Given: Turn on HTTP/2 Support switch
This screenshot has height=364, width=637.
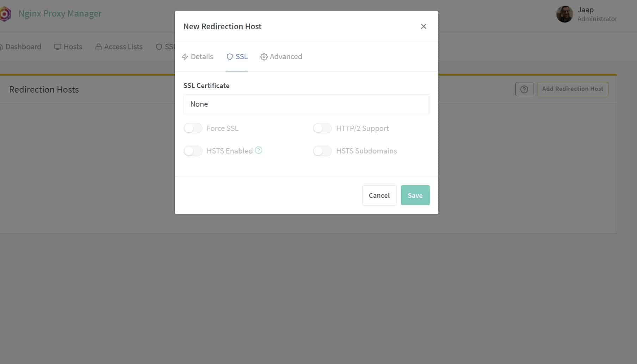Looking at the screenshot, I should pos(322,128).
